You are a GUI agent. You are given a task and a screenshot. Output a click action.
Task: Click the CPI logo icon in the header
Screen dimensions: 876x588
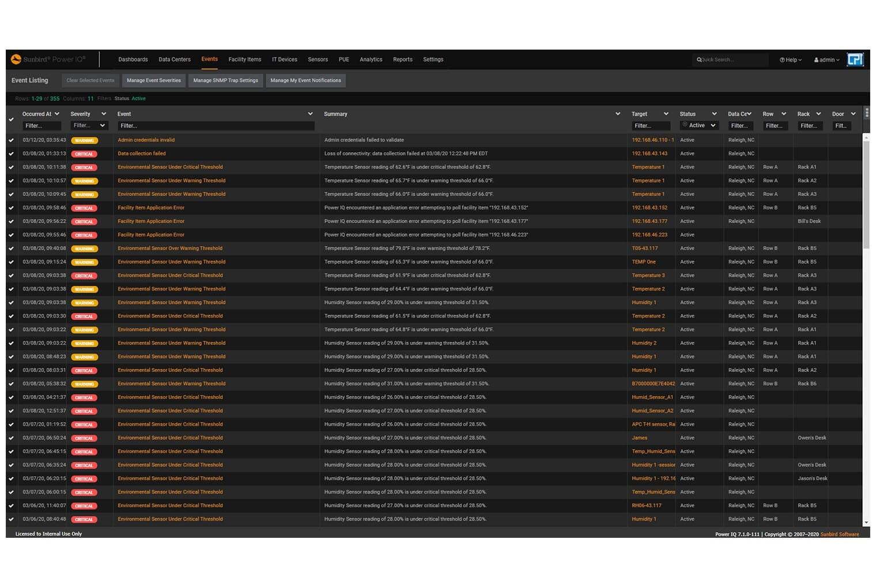click(855, 59)
